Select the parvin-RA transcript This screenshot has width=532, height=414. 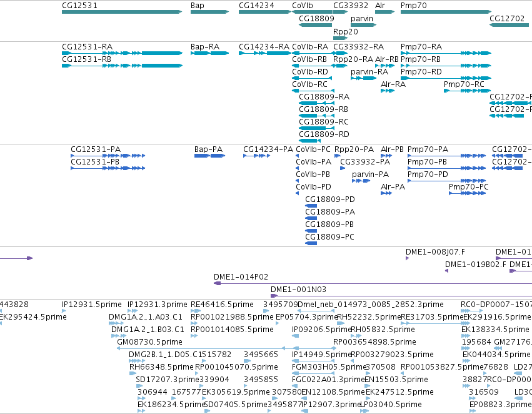(369, 71)
